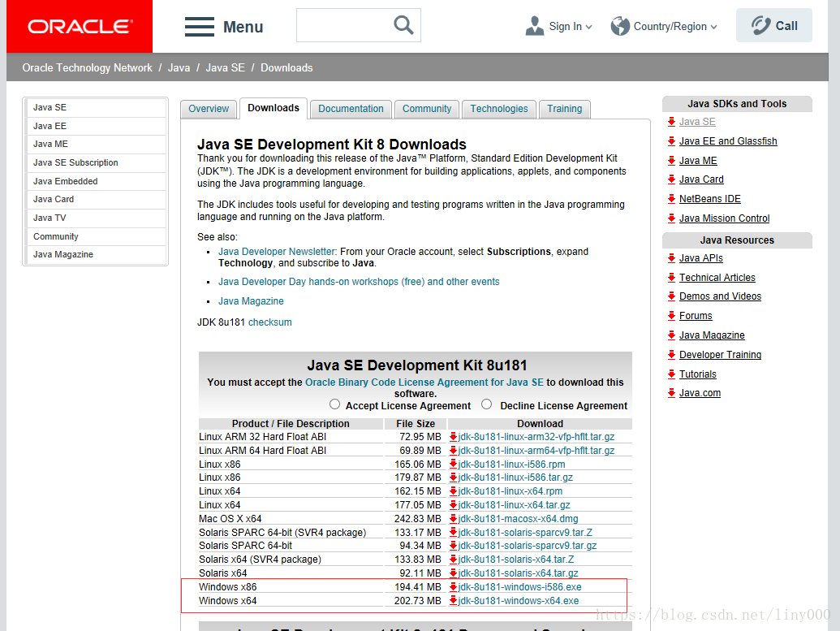The image size is (840, 631).
Task: Open Java ME link in Java SDKs and Tools
Action: (698, 161)
